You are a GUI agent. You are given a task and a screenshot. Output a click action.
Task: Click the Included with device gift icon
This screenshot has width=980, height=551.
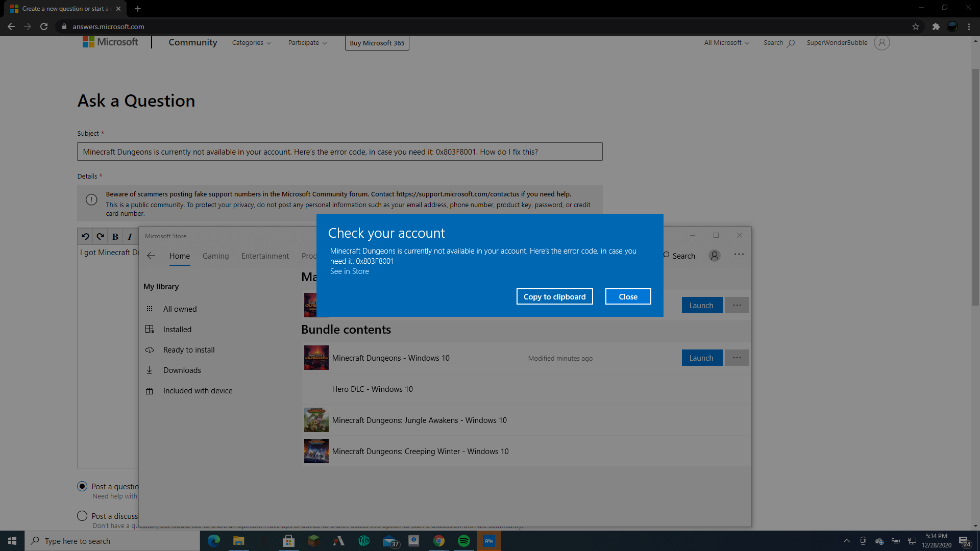[150, 391]
